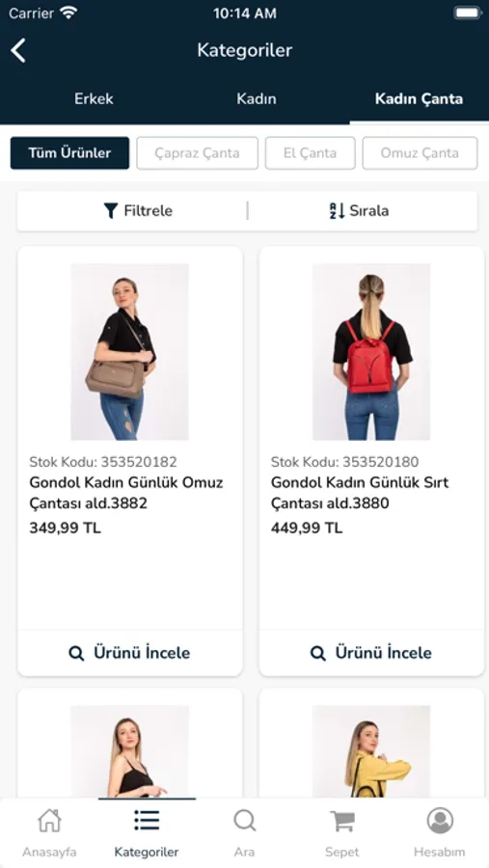Screen dimensions: 489x868
Task: Open Ara search icon in bottom bar
Action: (244, 821)
